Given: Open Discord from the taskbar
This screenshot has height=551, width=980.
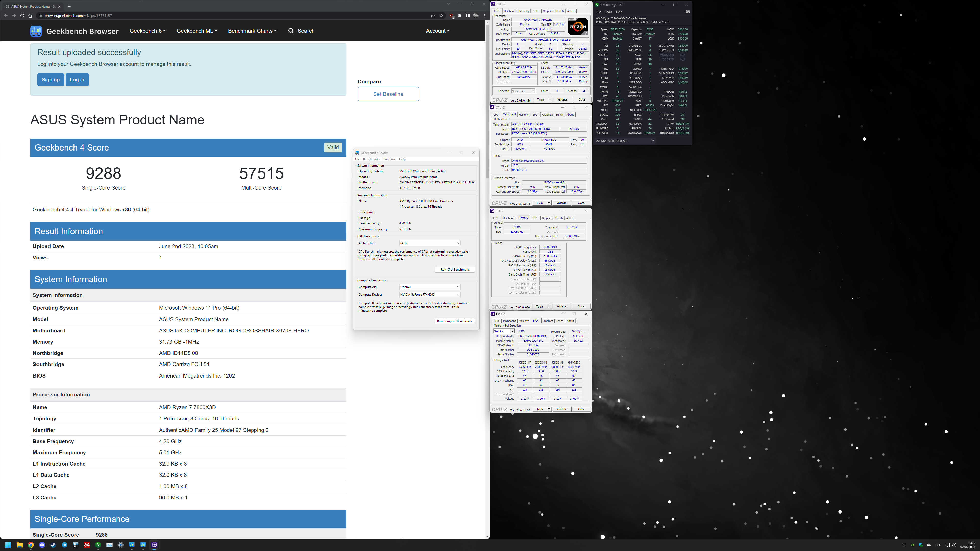Looking at the screenshot, I should (42, 545).
